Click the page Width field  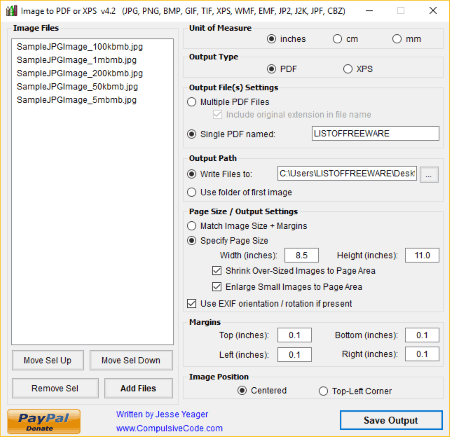point(301,255)
